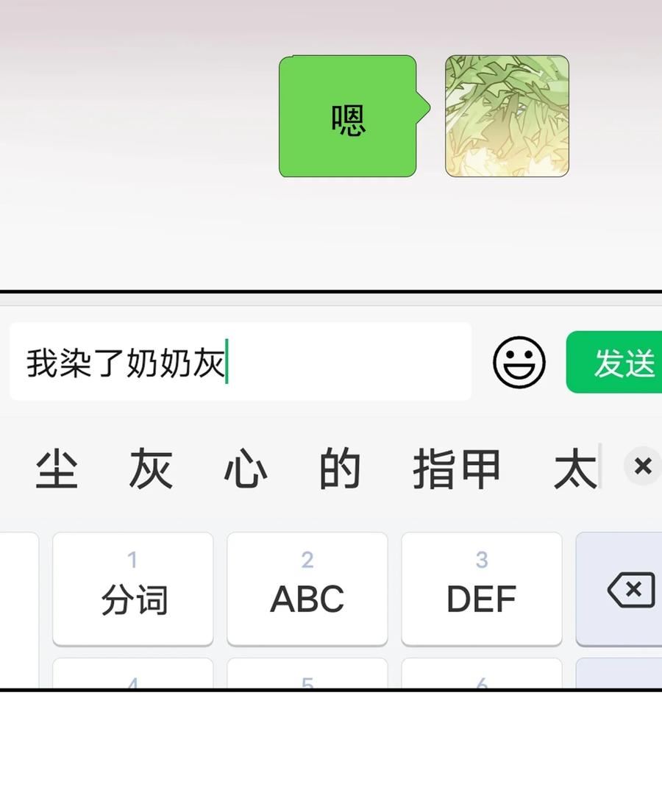Screen dimensions: 662x812
Task: Choose the candidate word 灰
Action: coord(151,469)
